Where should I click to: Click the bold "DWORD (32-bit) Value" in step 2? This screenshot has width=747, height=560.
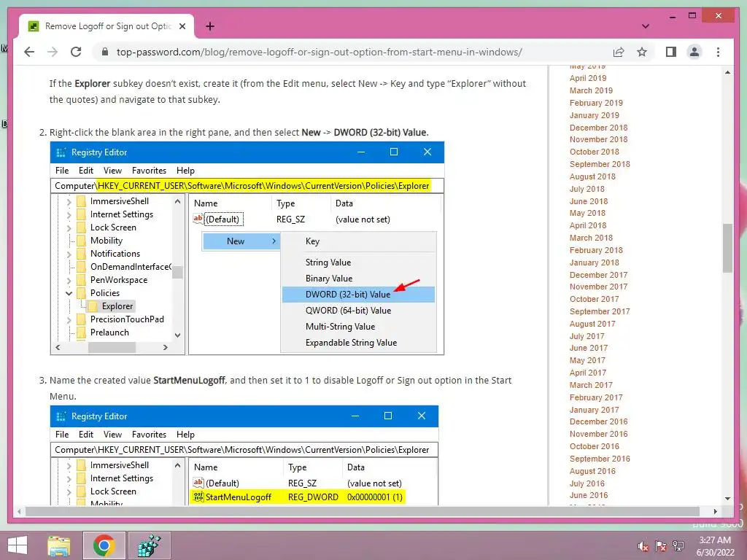[x=380, y=133]
